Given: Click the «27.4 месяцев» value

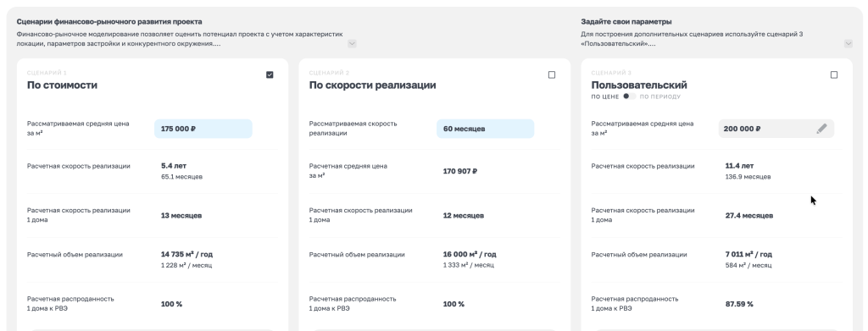Looking at the screenshot, I should [x=749, y=216].
